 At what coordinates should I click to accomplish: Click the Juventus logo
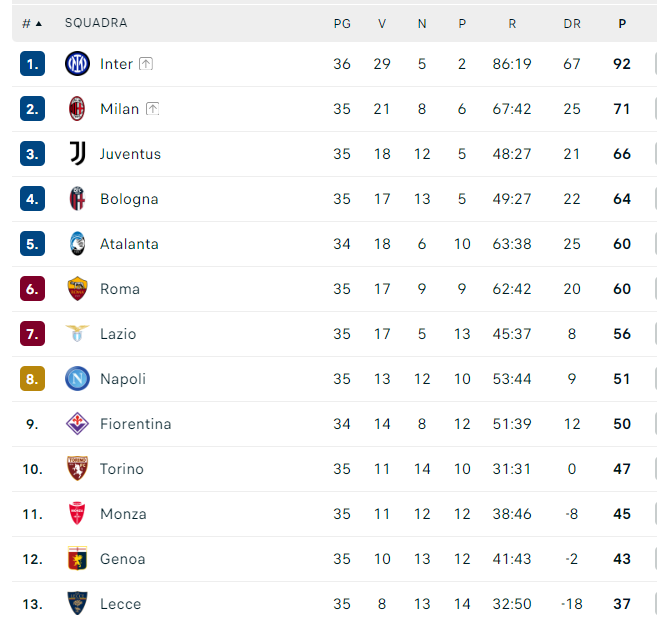[78, 153]
